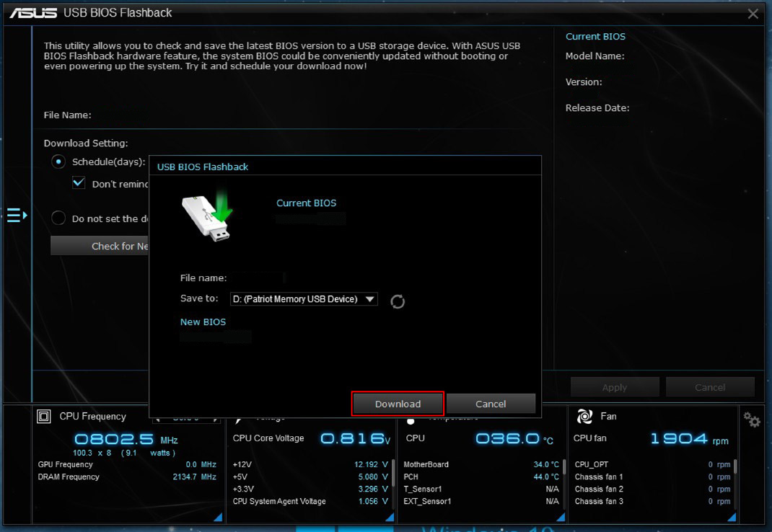Click the 'EXT_Sensor1' row

[481, 502]
